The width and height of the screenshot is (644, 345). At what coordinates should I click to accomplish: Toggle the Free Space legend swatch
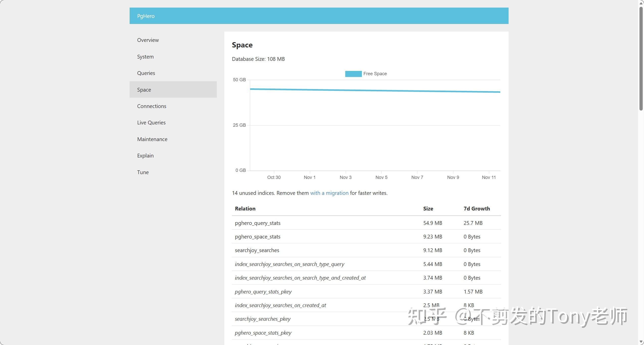353,74
